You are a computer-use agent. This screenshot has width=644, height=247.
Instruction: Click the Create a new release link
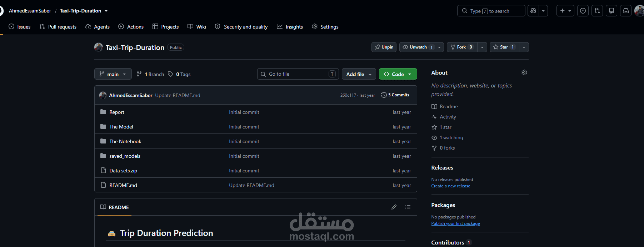tap(451, 186)
